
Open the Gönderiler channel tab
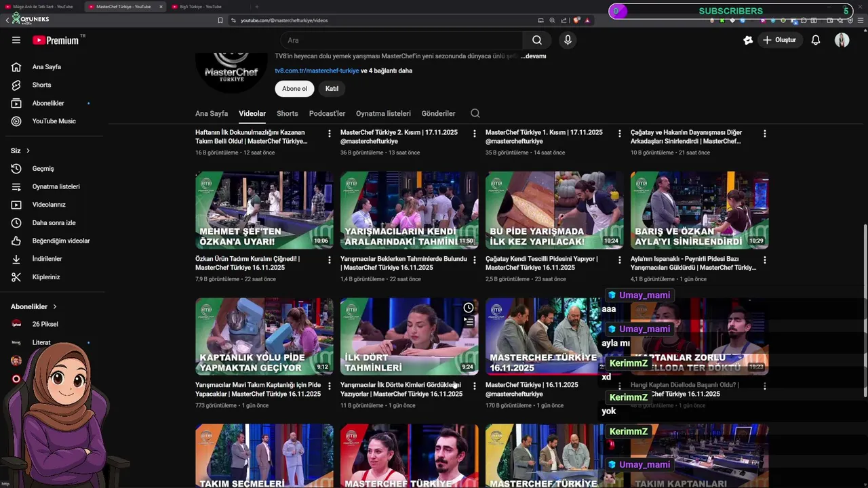(x=438, y=113)
